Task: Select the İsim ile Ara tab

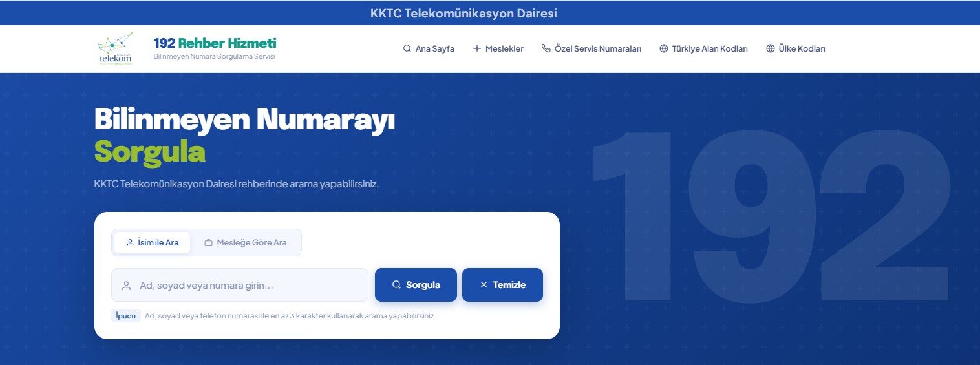Action: click(x=153, y=243)
